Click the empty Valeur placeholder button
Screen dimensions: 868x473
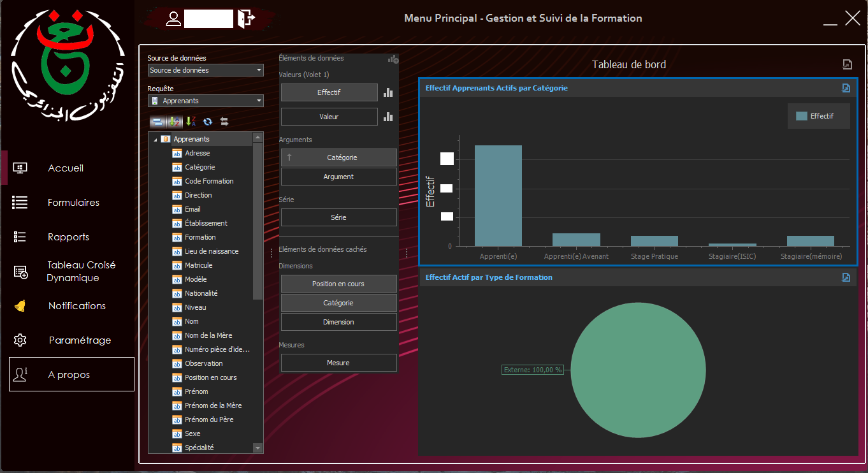click(x=329, y=117)
